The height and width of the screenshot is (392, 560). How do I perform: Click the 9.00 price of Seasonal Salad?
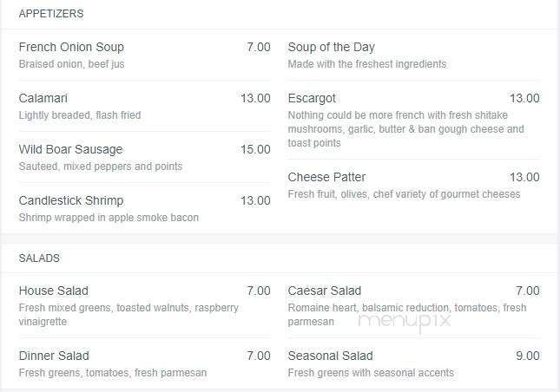click(x=528, y=356)
